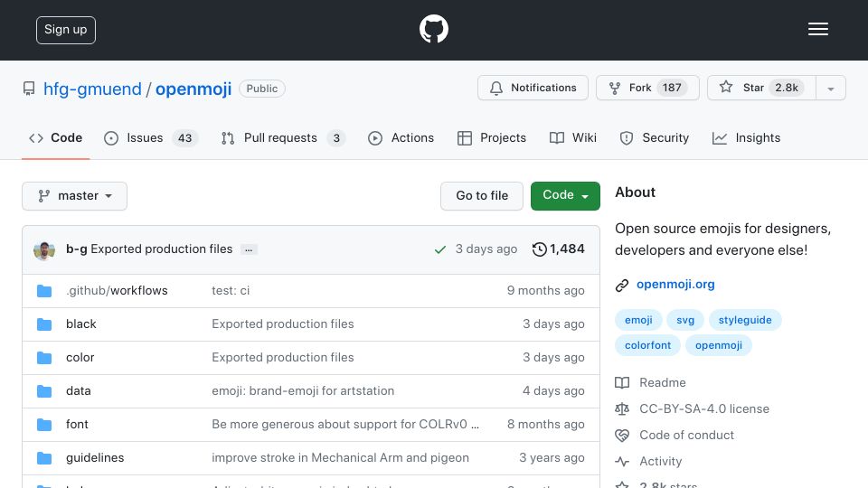Open the black folder
Viewport: 868px width, 488px height.
(80, 324)
